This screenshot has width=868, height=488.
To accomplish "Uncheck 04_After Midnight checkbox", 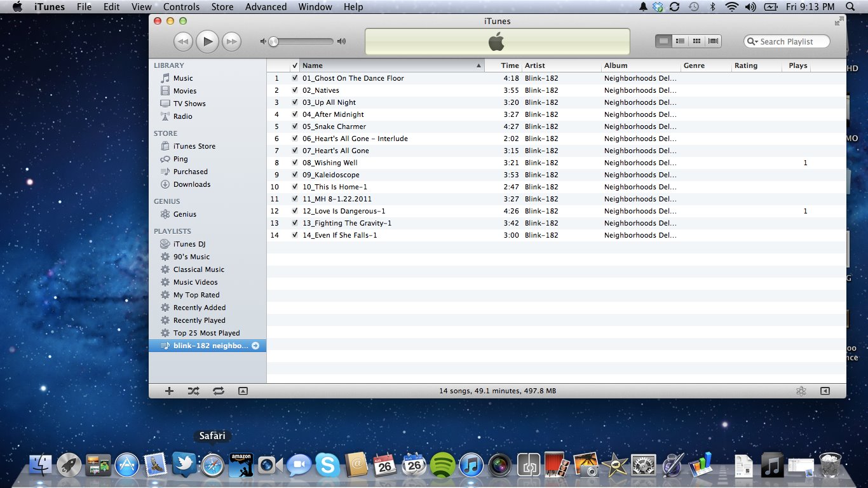I will [x=295, y=114].
